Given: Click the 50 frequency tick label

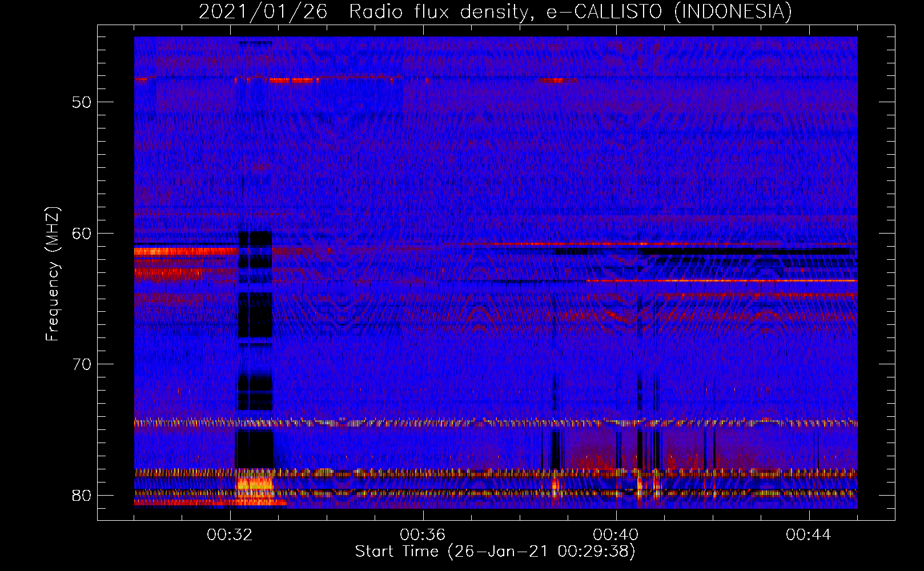Looking at the screenshot, I should (x=82, y=103).
